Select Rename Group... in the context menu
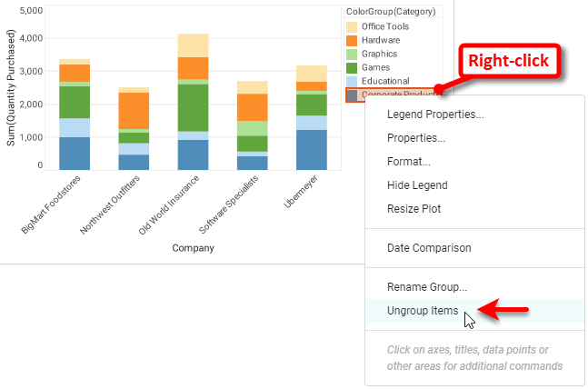This screenshot has width=588, height=389. click(426, 287)
